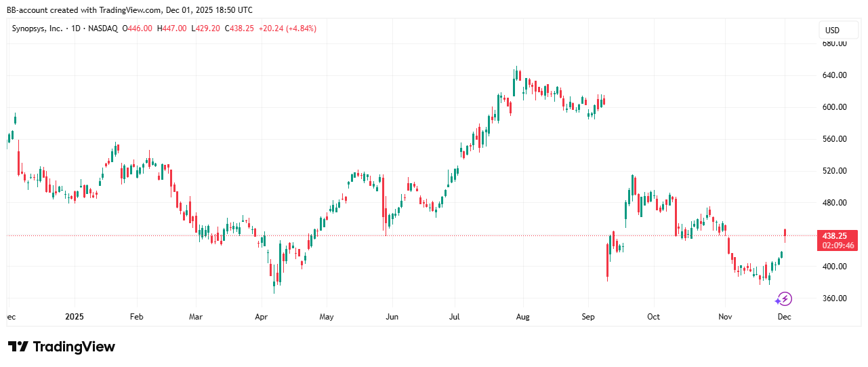Select the red 438.25 current price label
Viewport: 868px width, 367px height.
838,235
